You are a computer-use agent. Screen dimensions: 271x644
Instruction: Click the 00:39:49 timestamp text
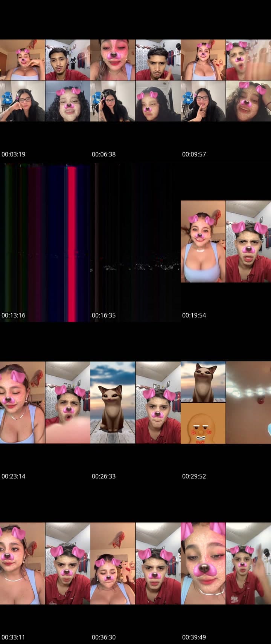pyautogui.click(x=194, y=637)
